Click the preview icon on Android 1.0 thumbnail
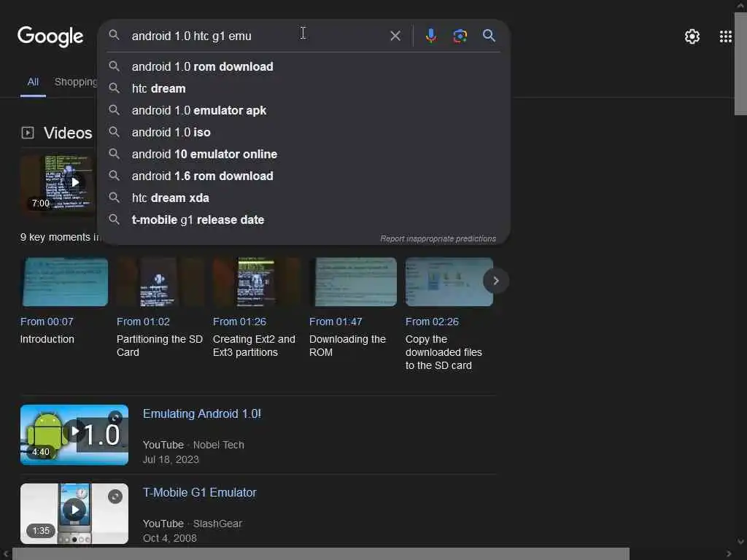Viewport: 747px width, 560px height. click(x=115, y=418)
